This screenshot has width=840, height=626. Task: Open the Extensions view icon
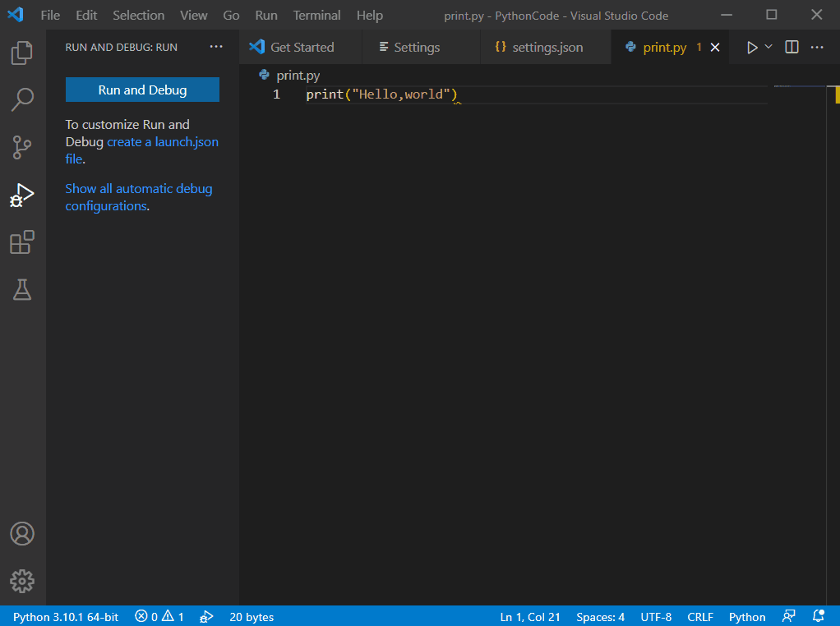(x=21, y=242)
